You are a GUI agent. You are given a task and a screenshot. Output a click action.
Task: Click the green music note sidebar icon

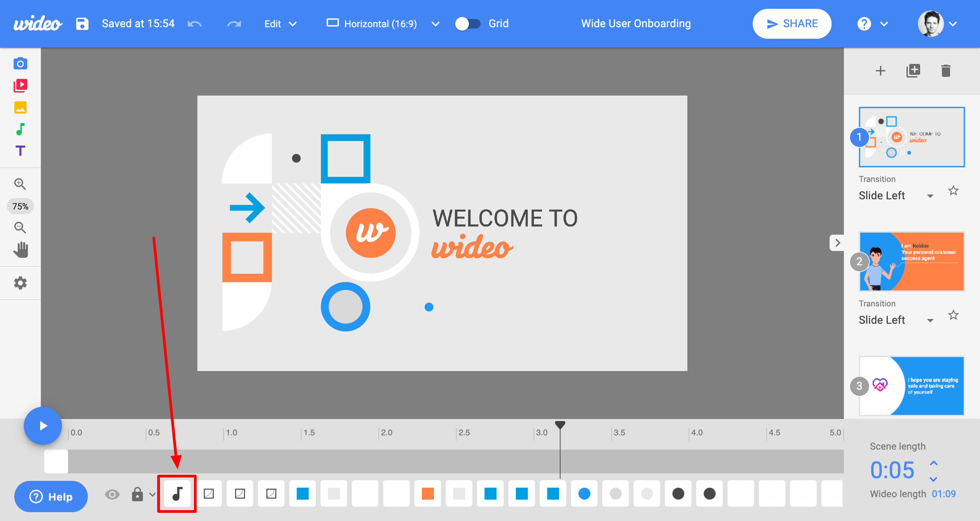(x=20, y=129)
